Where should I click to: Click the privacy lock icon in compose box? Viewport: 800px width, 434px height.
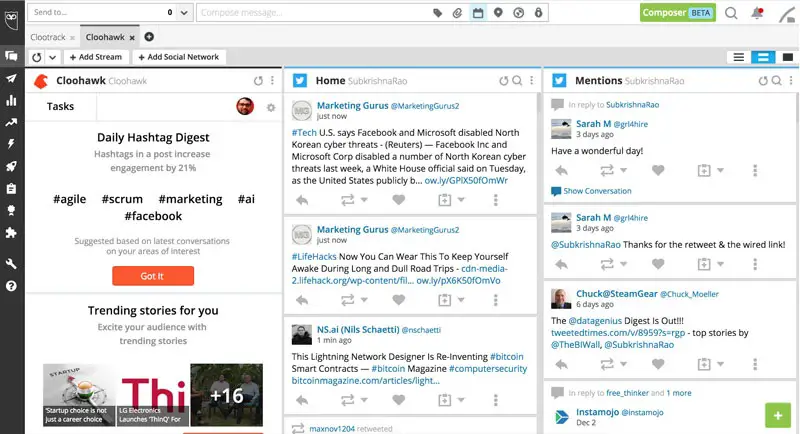tap(538, 13)
